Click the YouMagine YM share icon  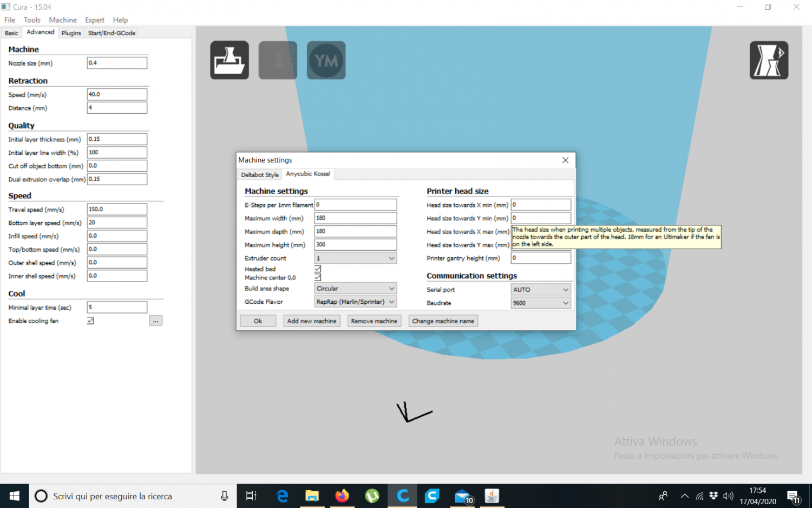[326, 60]
